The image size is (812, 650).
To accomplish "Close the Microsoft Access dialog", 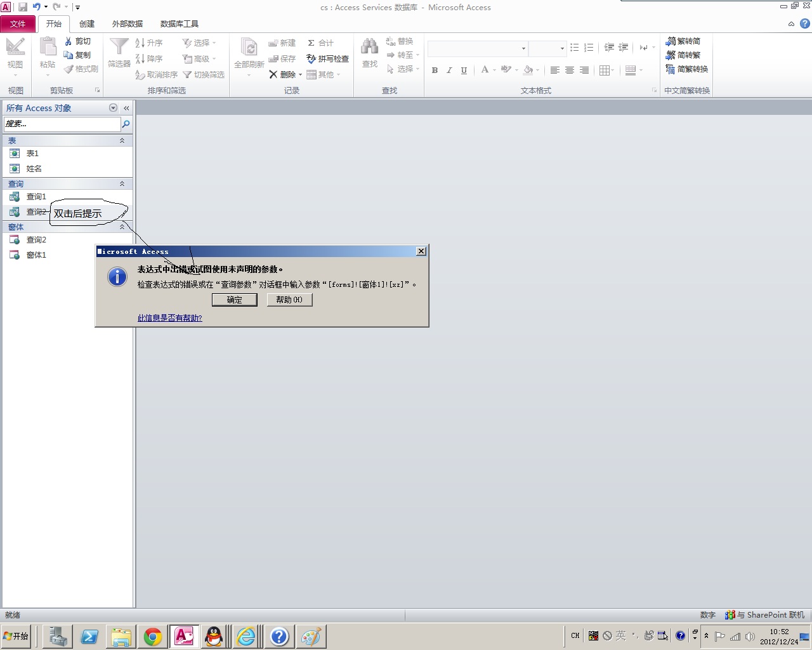I will [x=421, y=251].
